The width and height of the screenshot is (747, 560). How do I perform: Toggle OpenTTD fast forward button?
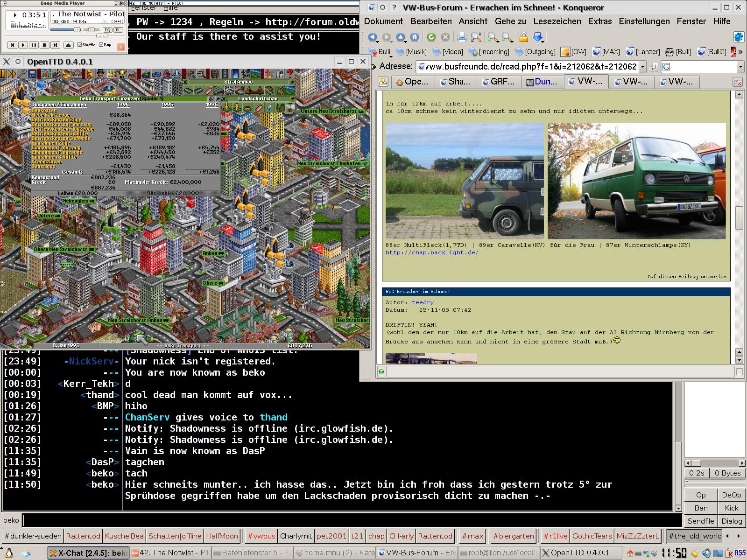point(12,74)
